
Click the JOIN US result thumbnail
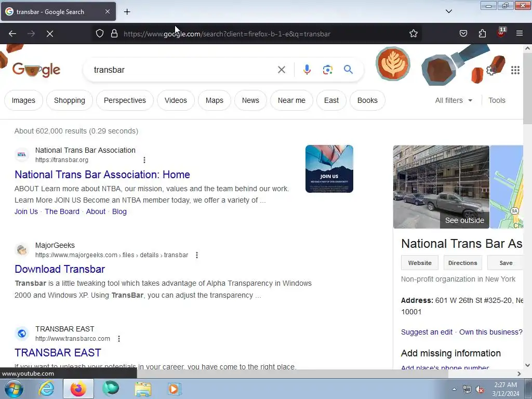click(329, 169)
